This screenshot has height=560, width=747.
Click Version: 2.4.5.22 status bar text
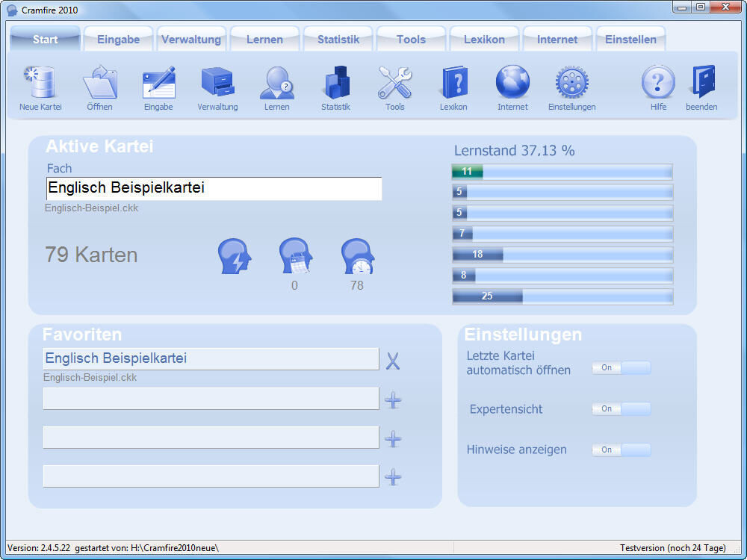pyautogui.click(x=39, y=548)
